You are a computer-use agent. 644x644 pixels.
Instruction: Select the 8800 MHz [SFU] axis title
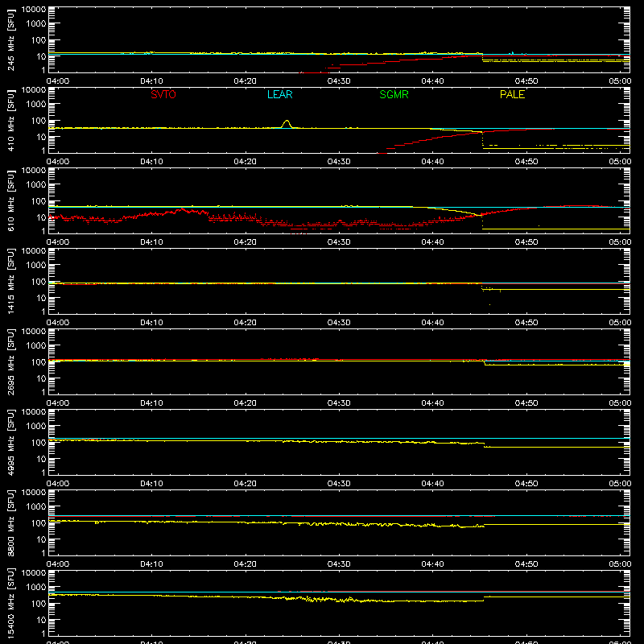pyautogui.click(x=11, y=523)
